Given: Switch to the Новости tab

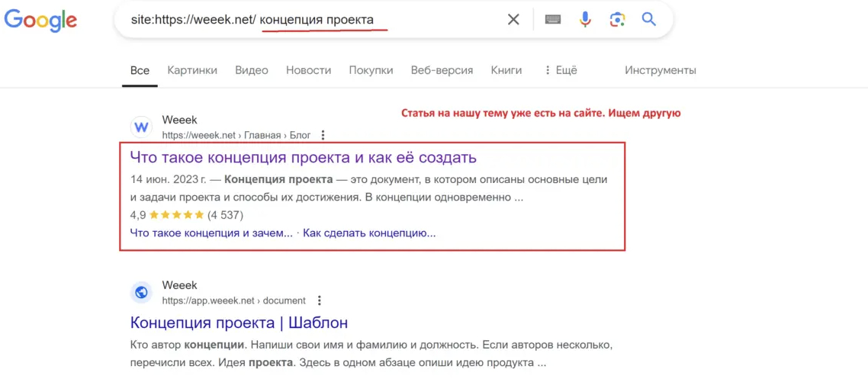Looking at the screenshot, I should (308, 70).
